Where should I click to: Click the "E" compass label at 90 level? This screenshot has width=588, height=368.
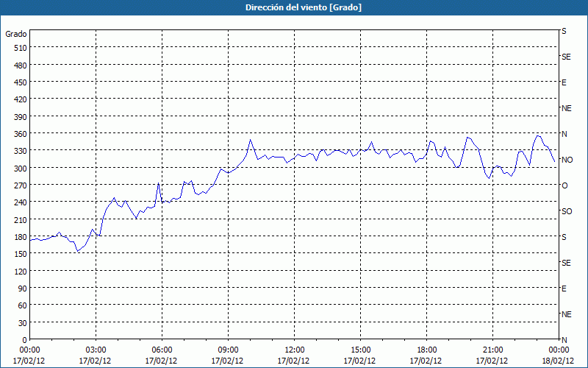pos(564,289)
